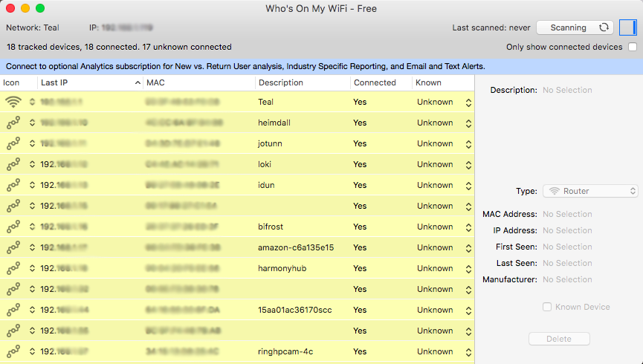Click the device icon in ringhpcam-4c row
The height and width of the screenshot is (364, 643).
13,351
